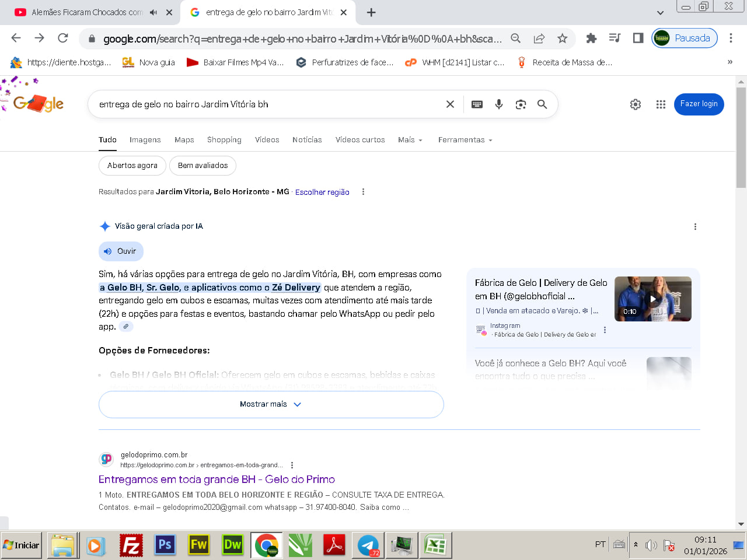Open the Google apps grid
This screenshot has height=560, width=747.
661,104
